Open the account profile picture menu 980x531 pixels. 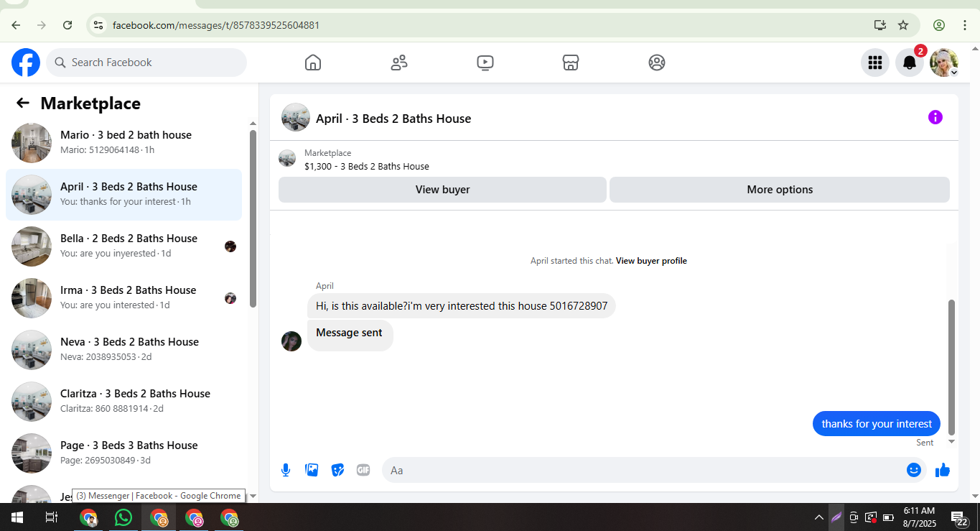pyautogui.click(x=944, y=63)
